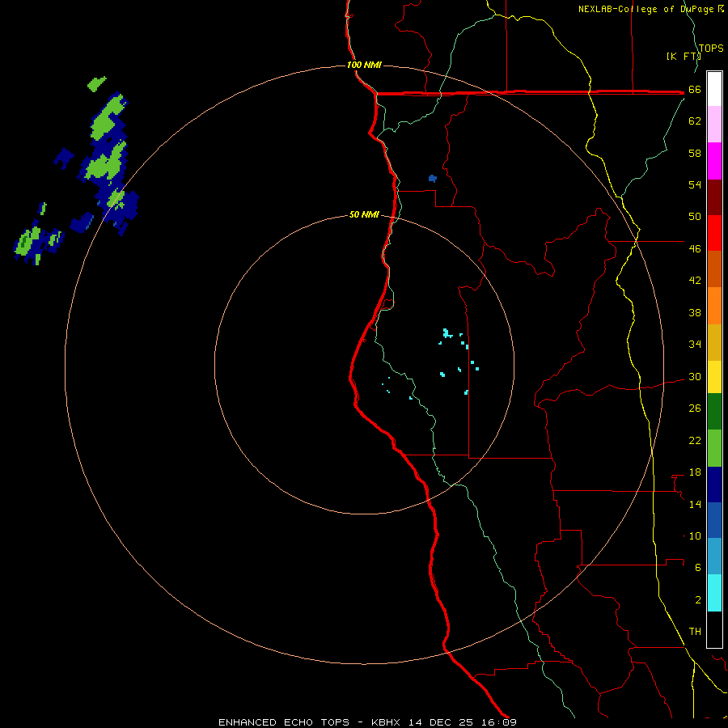
Task: Click the '58' legend value
Action: click(695, 153)
